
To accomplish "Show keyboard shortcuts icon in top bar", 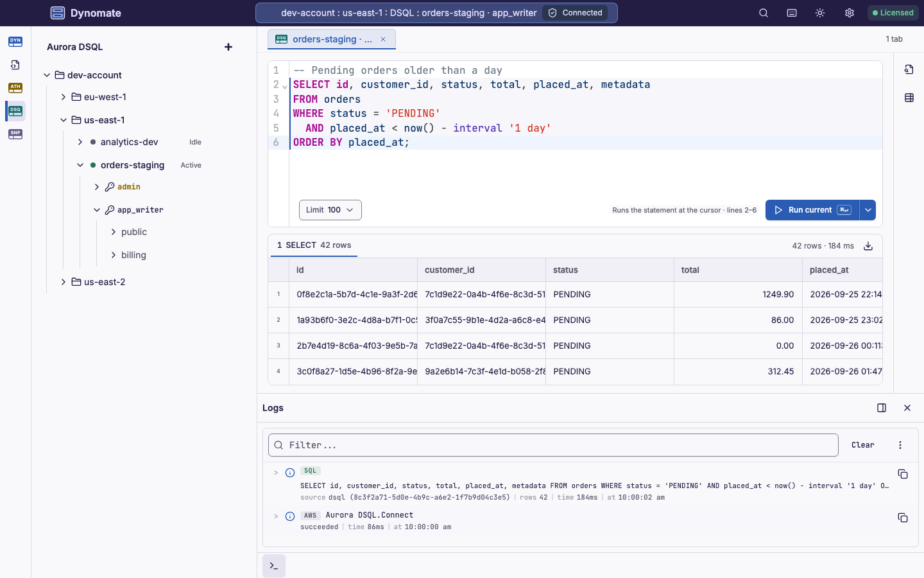I will click(x=792, y=13).
